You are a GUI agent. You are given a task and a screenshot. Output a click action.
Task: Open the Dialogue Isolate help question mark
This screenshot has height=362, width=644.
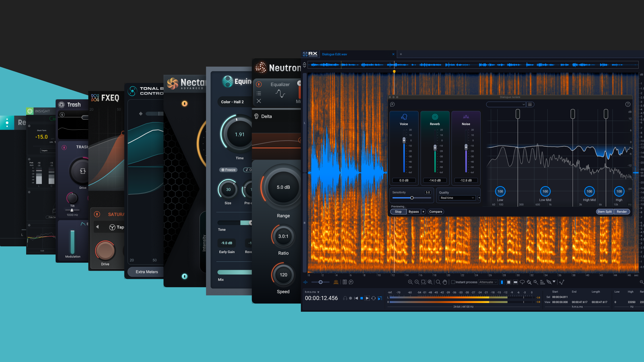[628, 104]
